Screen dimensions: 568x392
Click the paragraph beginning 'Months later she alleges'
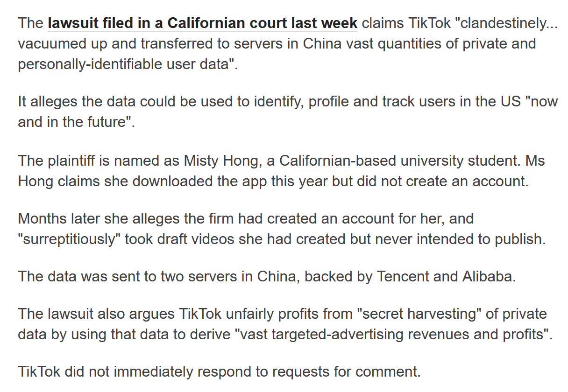click(282, 229)
